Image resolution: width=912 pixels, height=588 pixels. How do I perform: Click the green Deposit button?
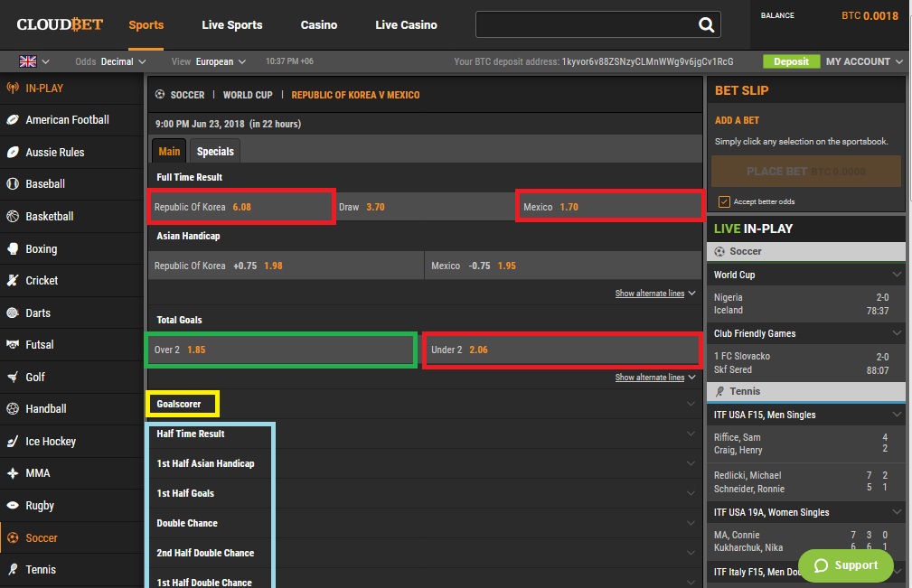[791, 61]
